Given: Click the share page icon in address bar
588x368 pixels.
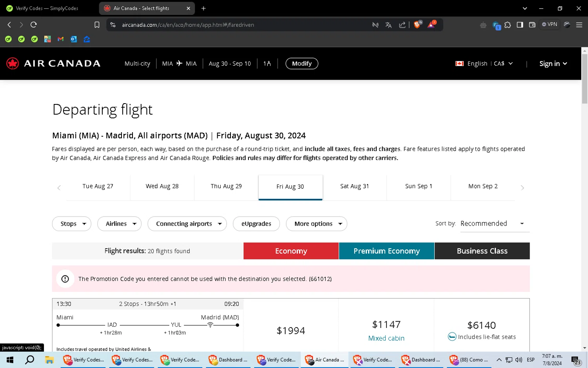Looking at the screenshot, I should pyautogui.click(x=402, y=25).
